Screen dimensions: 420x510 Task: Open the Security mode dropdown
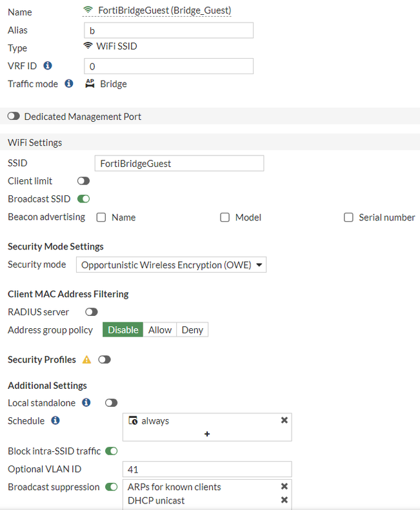point(171,265)
